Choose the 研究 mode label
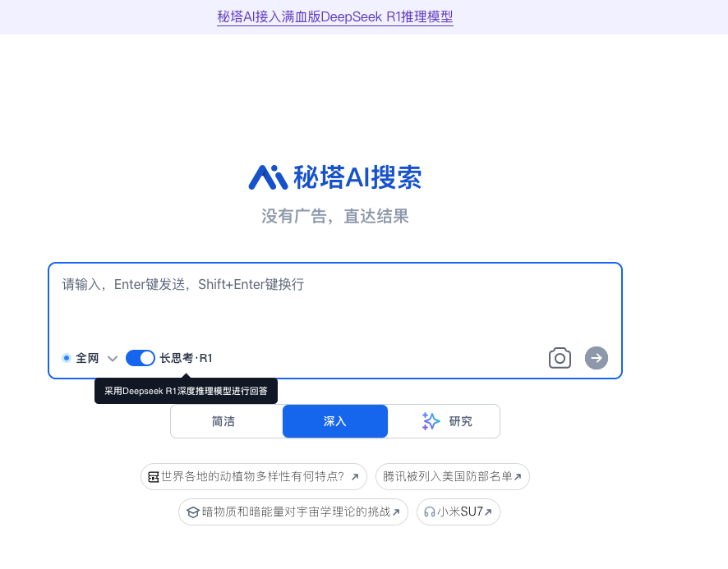Viewport: 728px width, 569px height. click(461, 421)
